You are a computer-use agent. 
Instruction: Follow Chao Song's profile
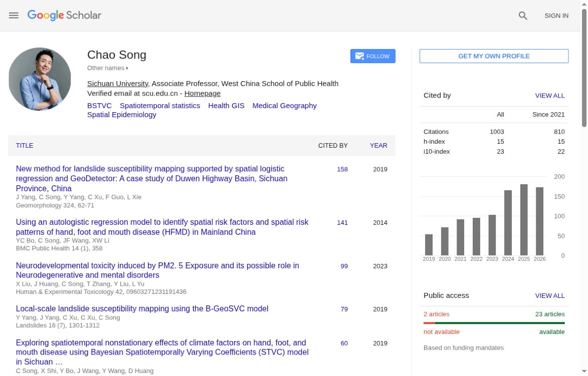click(x=373, y=56)
